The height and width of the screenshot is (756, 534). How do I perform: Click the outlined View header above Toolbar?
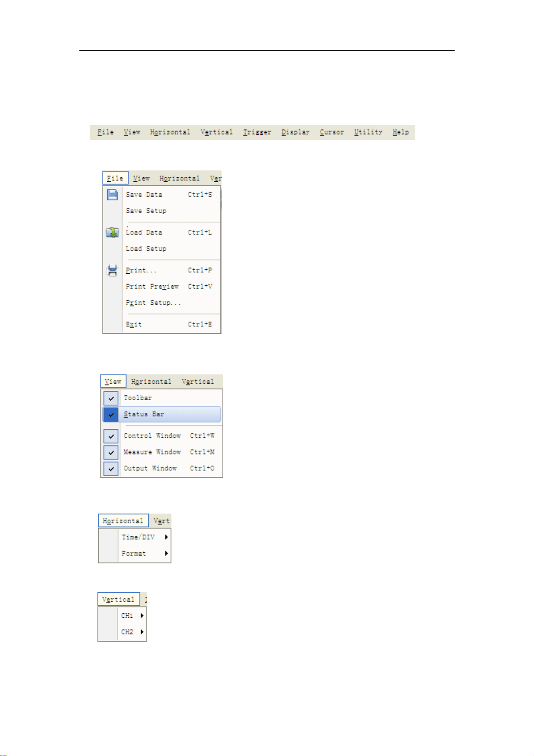point(113,381)
